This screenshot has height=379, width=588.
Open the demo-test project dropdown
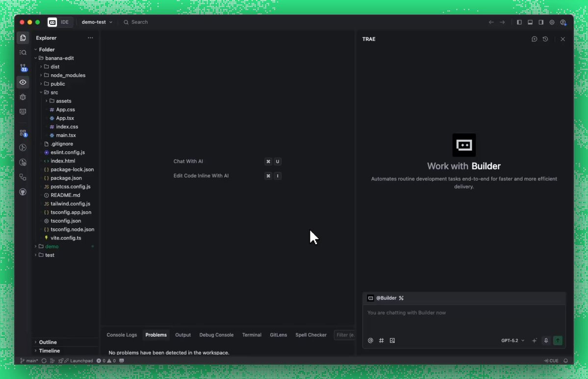(97, 22)
